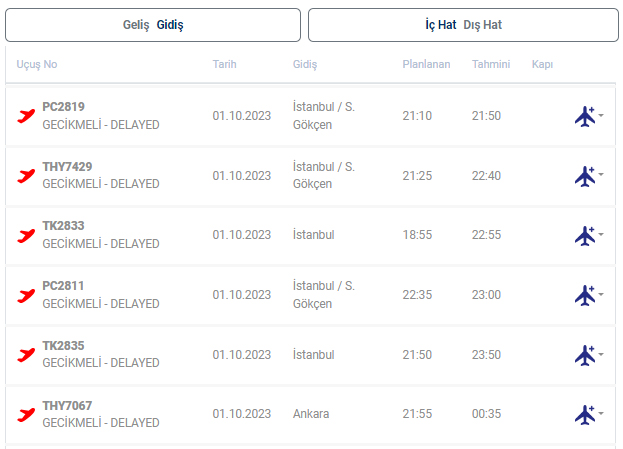Click the airplane icon for flight THY7429

click(x=585, y=176)
